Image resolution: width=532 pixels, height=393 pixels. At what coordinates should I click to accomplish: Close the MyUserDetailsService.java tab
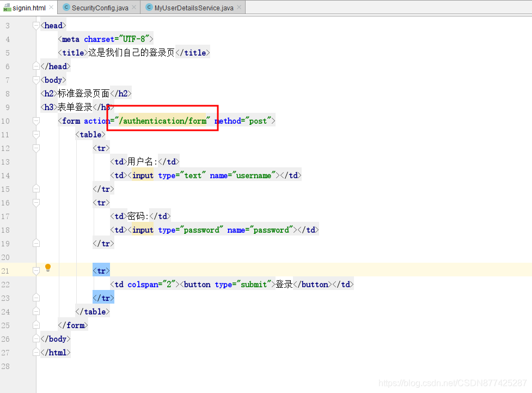tap(239, 7)
